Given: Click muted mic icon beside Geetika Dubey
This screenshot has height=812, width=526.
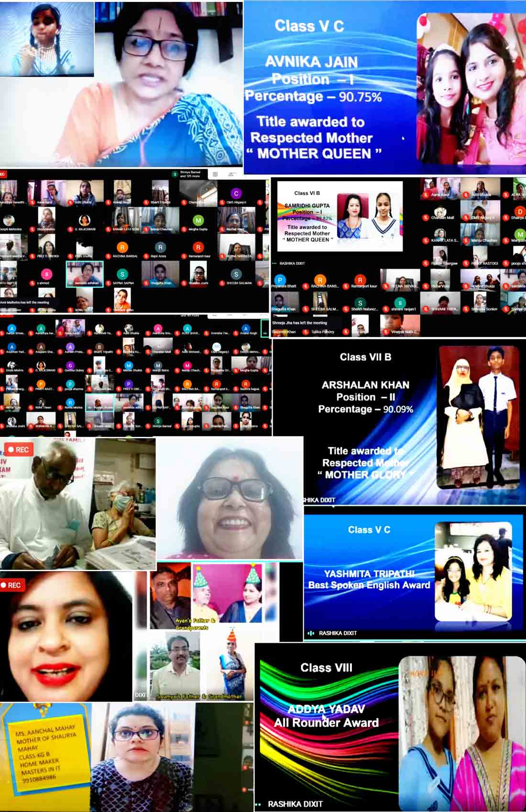Looking at the screenshot, I should pos(61,370).
